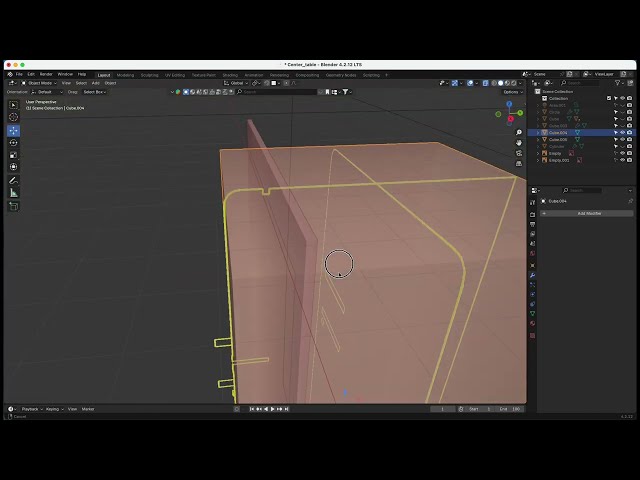
Task: Toggle Collection exclude checkbox in outliner
Action: (x=609, y=98)
